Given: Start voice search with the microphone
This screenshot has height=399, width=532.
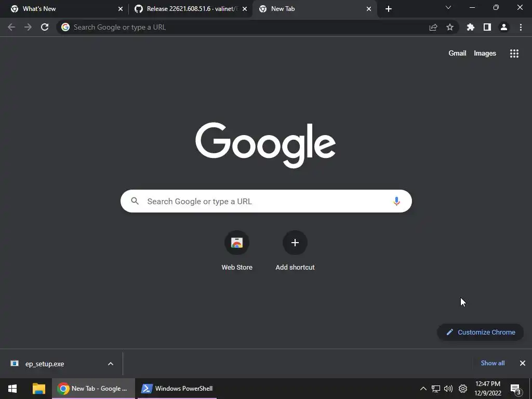Looking at the screenshot, I should (x=396, y=201).
